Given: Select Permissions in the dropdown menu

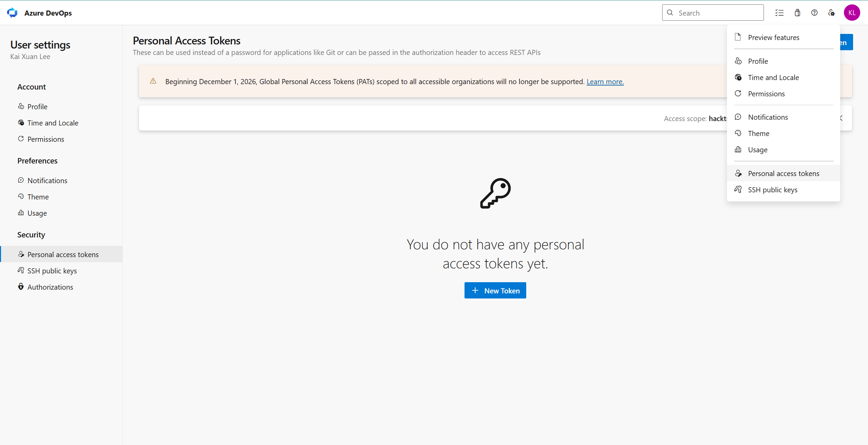Looking at the screenshot, I should (784, 94).
